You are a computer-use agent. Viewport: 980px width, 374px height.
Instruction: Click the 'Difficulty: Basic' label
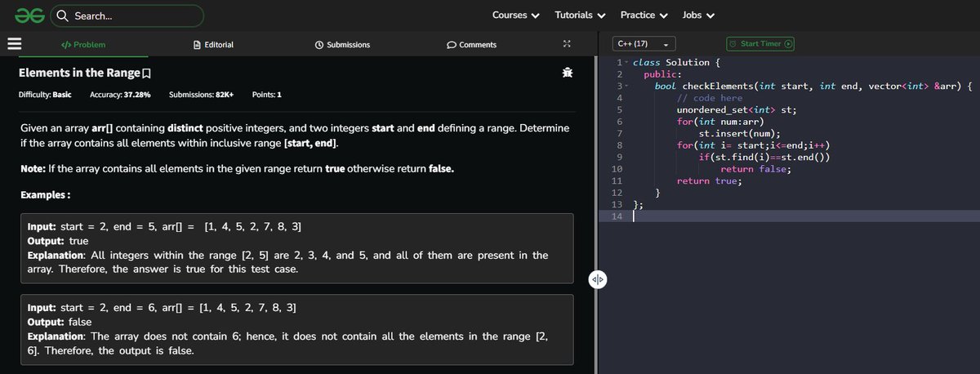pos(45,95)
